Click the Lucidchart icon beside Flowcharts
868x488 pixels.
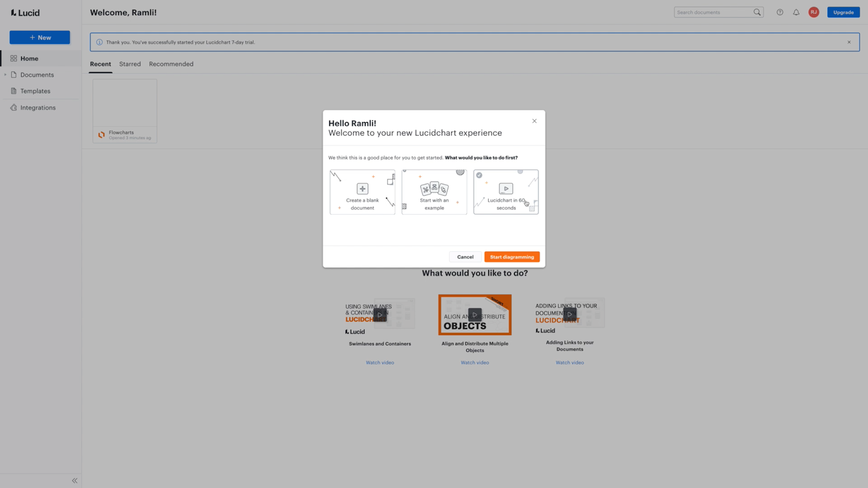click(101, 135)
